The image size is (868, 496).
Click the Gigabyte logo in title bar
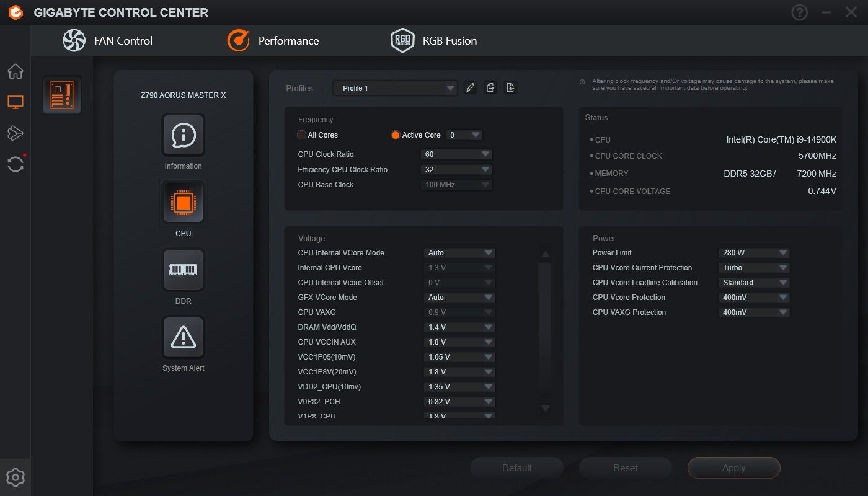(x=15, y=12)
